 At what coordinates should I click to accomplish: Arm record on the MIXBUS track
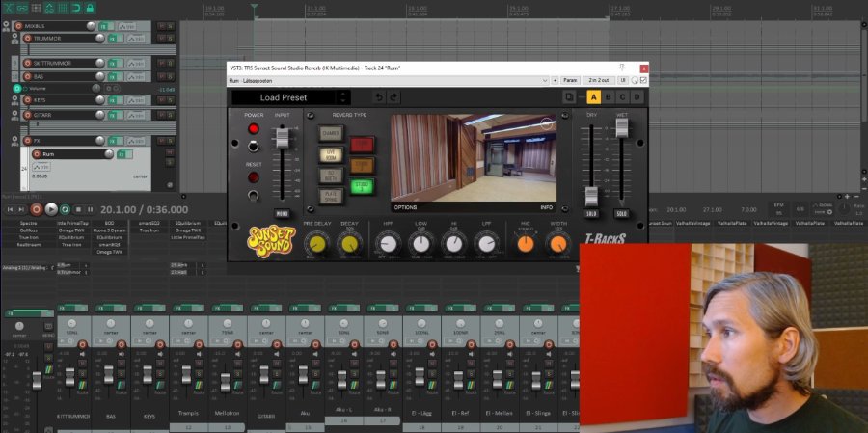(18, 26)
